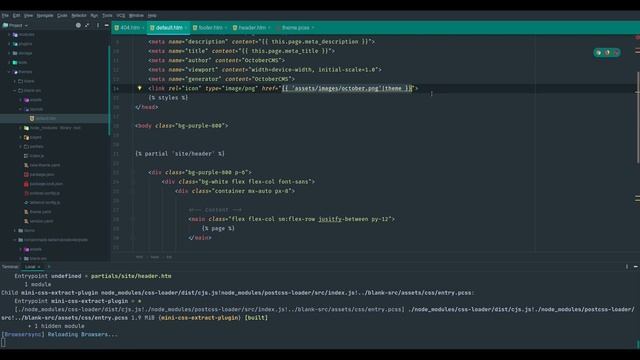Select the purple assets folder under blank-src

[x=32, y=100]
